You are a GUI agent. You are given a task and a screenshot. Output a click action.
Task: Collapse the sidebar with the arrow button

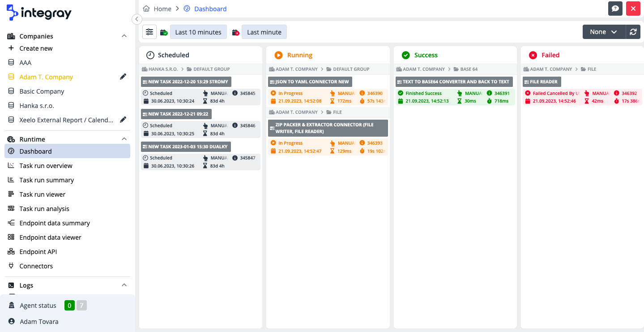(x=137, y=19)
